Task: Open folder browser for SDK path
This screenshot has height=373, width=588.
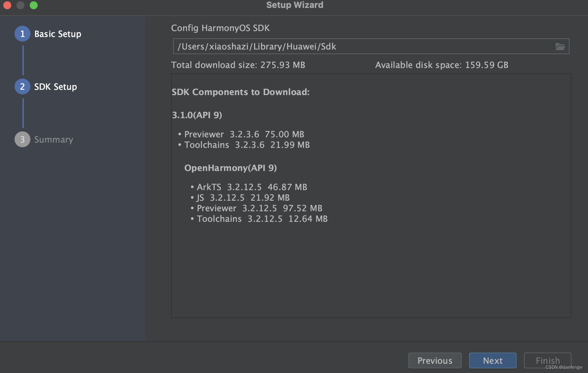Action: [560, 47]
